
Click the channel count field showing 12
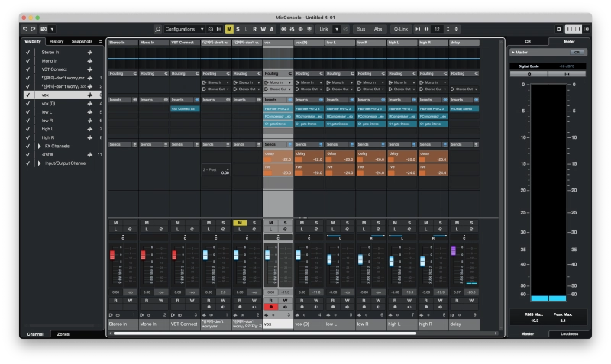click(437, 29)
